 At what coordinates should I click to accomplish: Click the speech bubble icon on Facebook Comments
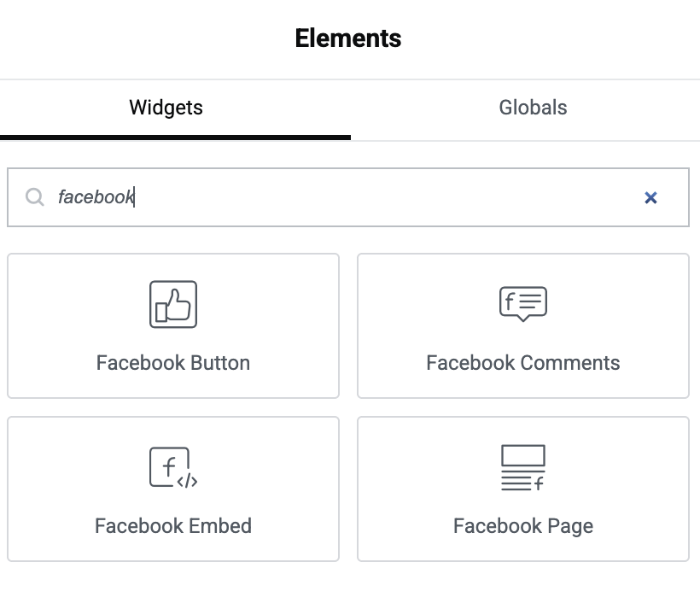tap(523, 303)
